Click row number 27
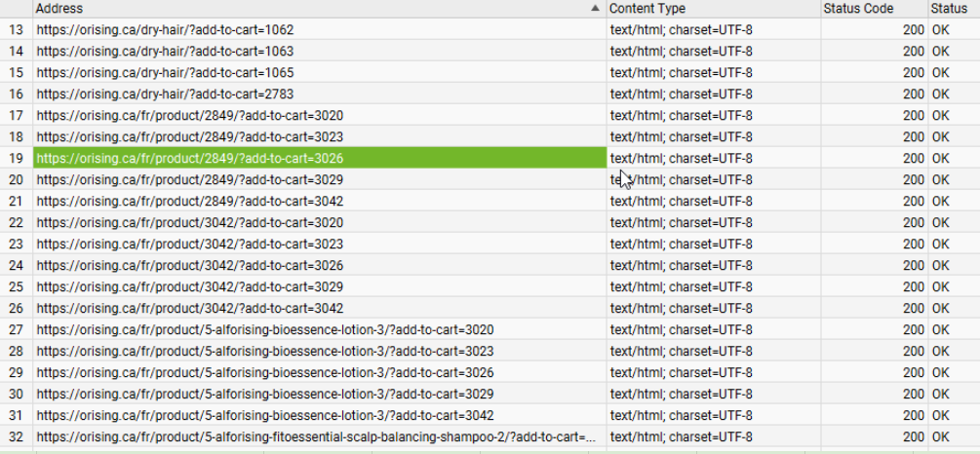The height and width of the screenshot is (454, 980). click(x=17, y=329)
